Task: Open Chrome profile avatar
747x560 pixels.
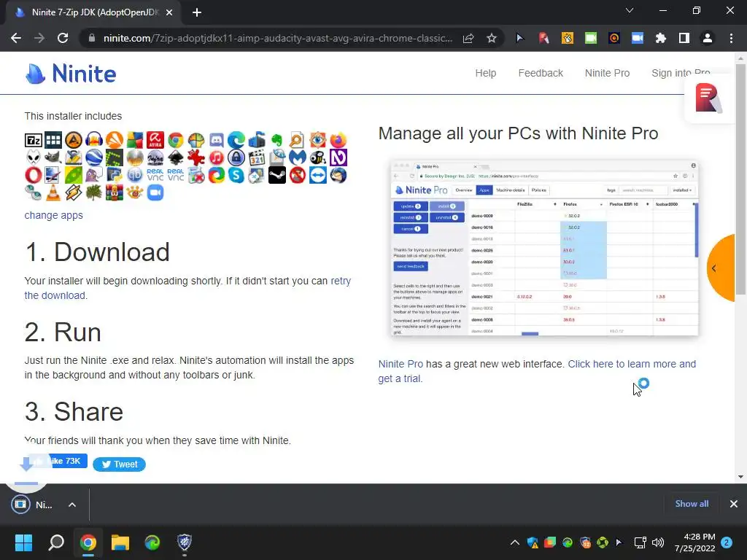Action: pyautogui.click(x=708, y=38)
